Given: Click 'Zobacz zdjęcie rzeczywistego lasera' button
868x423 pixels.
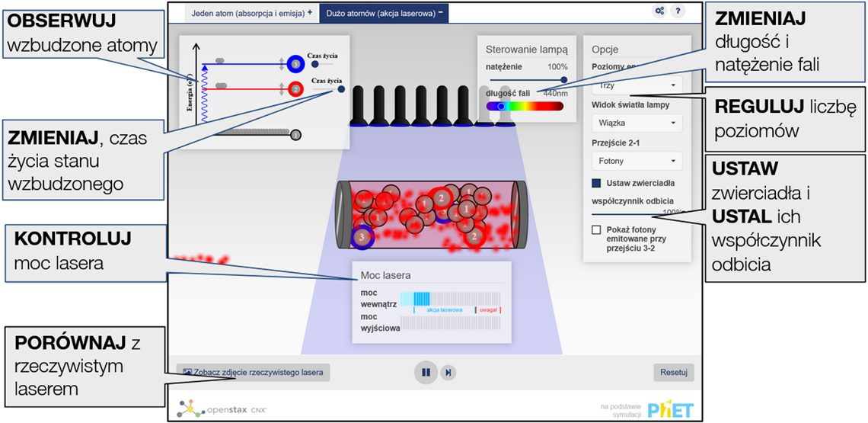Looking at the screenshot, I should coord(252,373).
